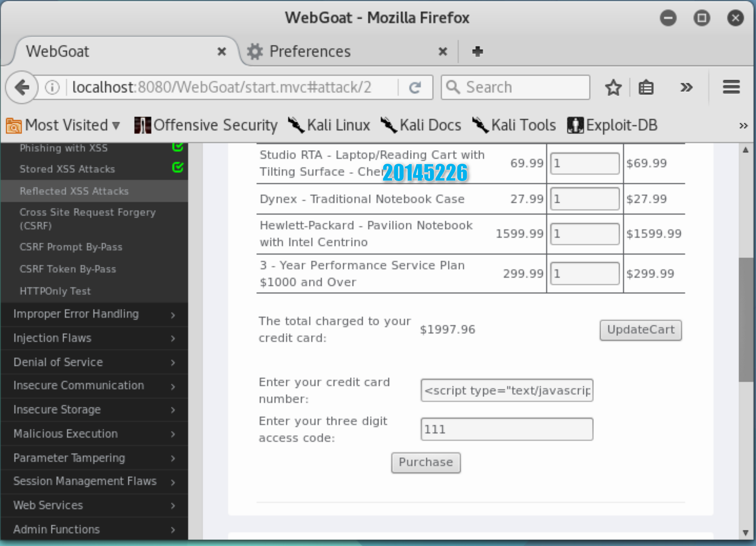The height and width of the screenshot is (546, 756).
Task: Open the Firefox hamburger menu
Action: click(x=731, y=87)
